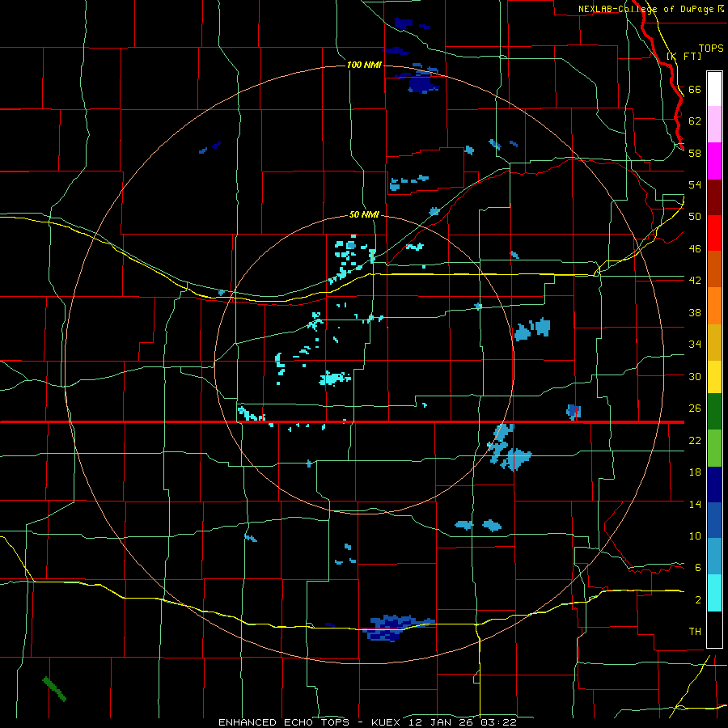Select the 14 scale value
728x728 pixels.
tap(695, 504)
